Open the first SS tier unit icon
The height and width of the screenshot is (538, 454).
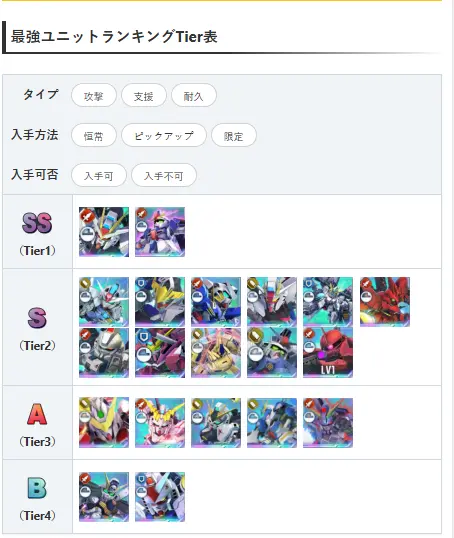tap(104, 232)
